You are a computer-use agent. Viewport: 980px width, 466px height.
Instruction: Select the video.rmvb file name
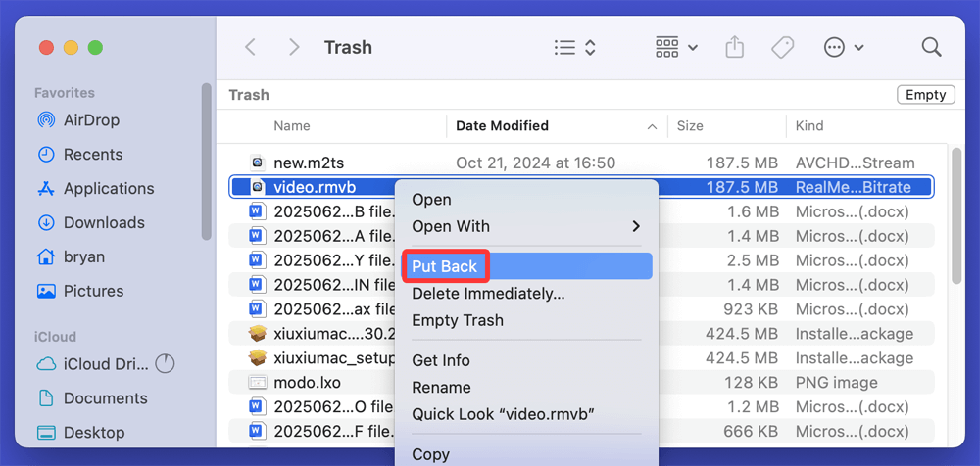(x=315, y=187)
